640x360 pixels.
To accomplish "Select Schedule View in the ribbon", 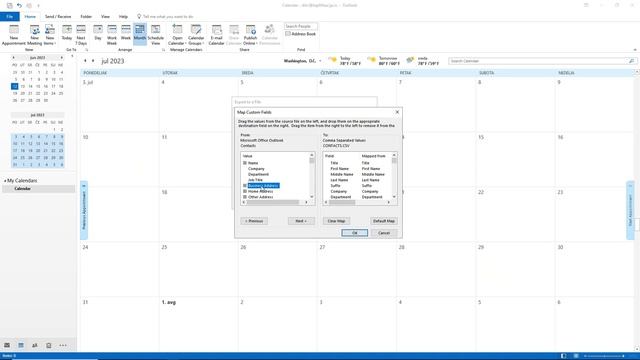I will (156, 34).
